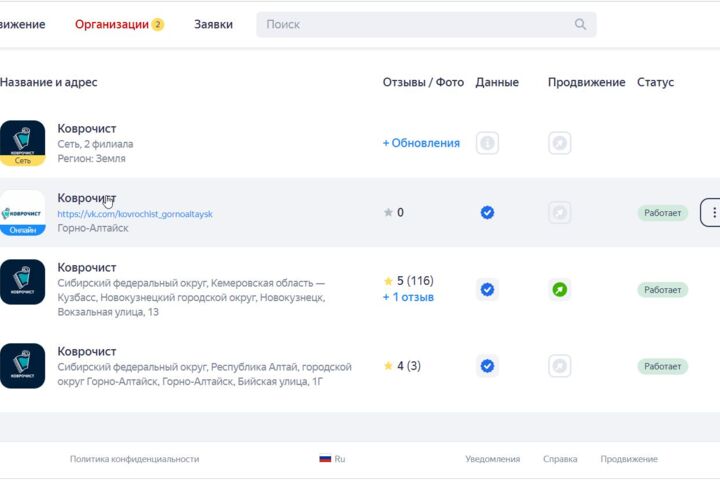Open the Коврочист logo with Онлайн badge
The width and height of the screenshot is (720, 480).
[22, 213]
